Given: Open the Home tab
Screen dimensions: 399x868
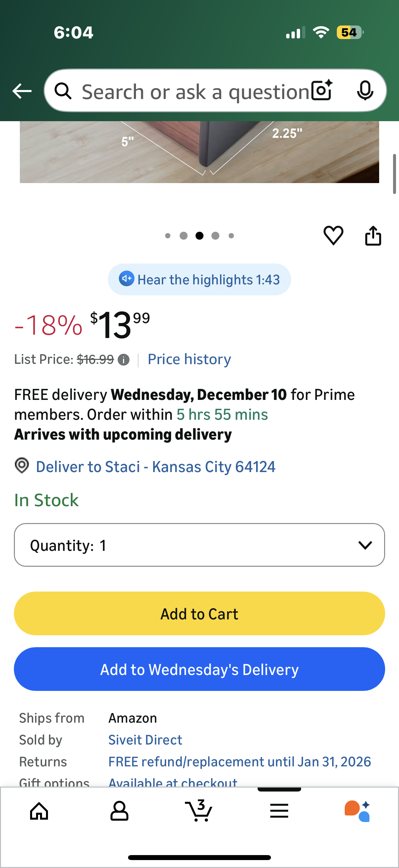Looking at the screenshot, I should (39, 811).
